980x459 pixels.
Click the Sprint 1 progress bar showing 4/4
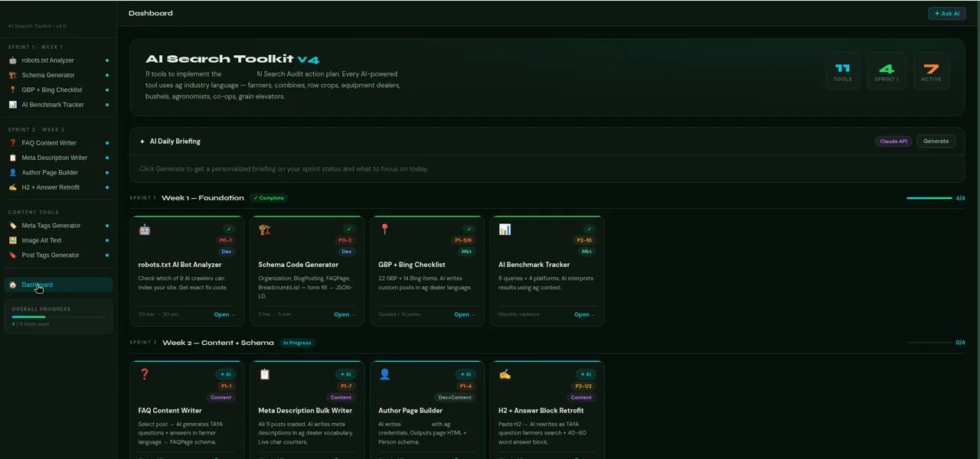(x=929, y=198)
